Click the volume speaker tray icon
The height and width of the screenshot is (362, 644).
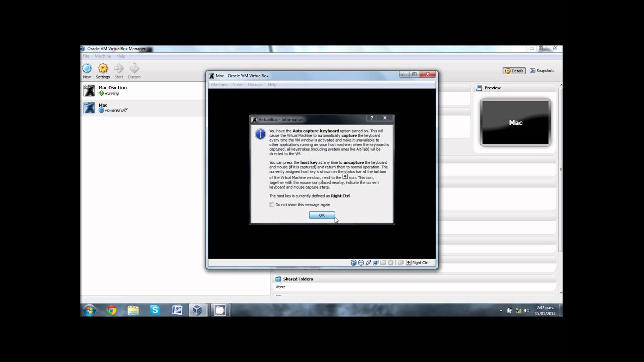[x=526, y=311]
